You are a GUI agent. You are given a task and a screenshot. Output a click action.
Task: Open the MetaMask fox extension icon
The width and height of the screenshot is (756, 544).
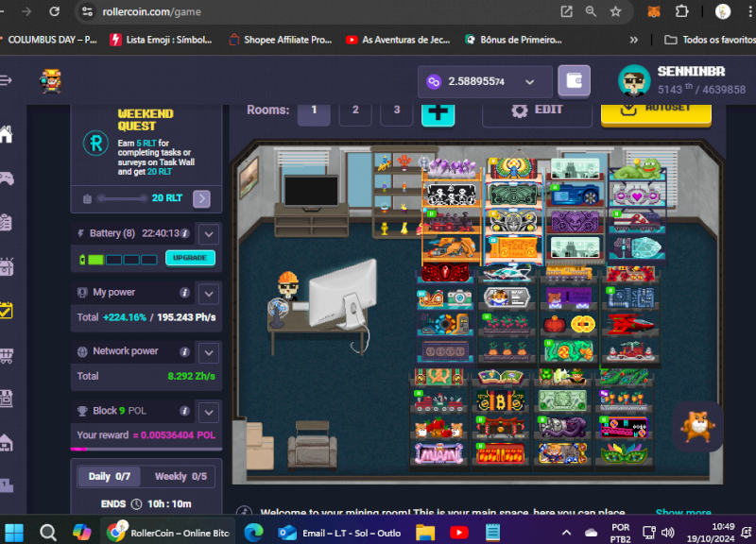[x=654, y=11]
